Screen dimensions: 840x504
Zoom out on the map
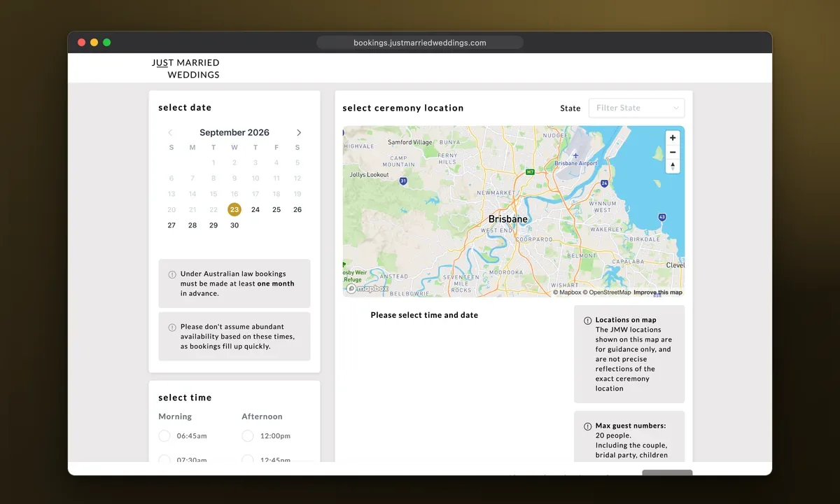coord(673,152)
